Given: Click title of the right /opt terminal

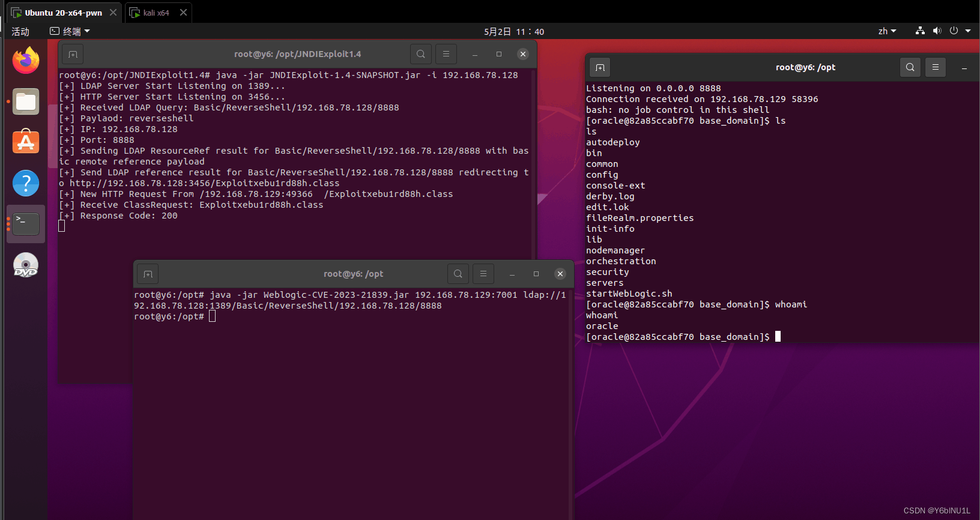Looking at the screenshot, I should tap(805, 67).
